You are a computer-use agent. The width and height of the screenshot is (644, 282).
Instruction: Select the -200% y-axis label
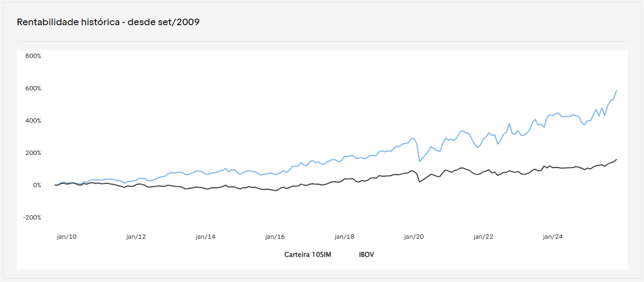pos(32,217)
